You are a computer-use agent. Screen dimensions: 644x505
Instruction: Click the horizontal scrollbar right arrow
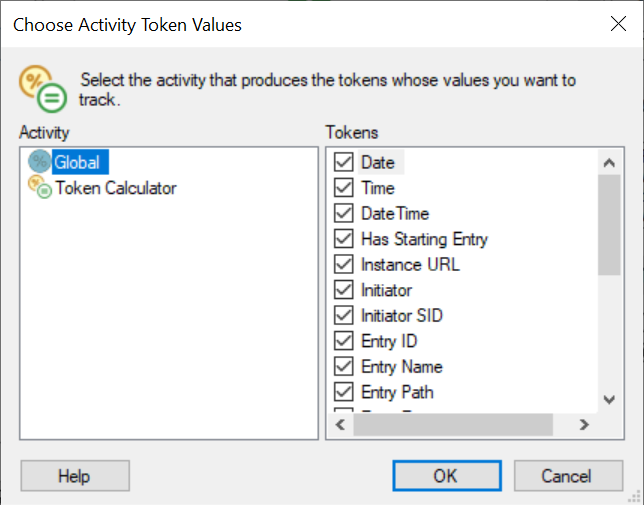pos(586,425)
